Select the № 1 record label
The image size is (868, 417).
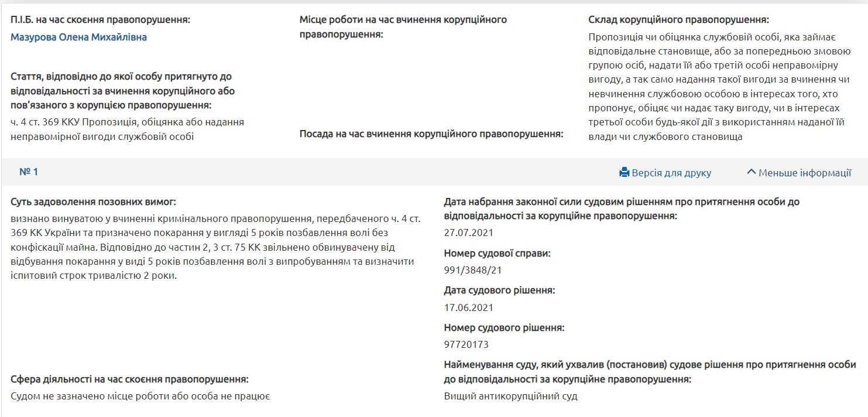click(29, 172)
